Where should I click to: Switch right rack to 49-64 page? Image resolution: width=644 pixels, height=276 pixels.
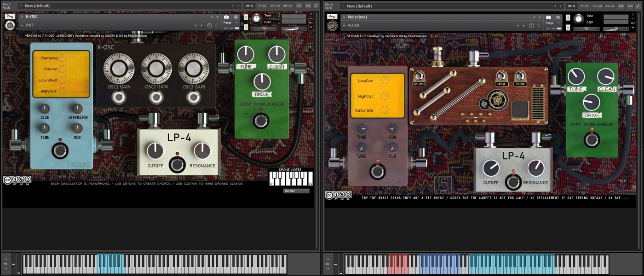click(x=610, y=6)
